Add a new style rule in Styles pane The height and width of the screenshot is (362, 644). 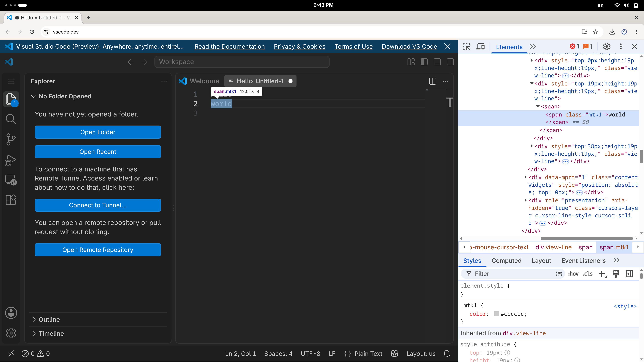(x=603, y=274)
